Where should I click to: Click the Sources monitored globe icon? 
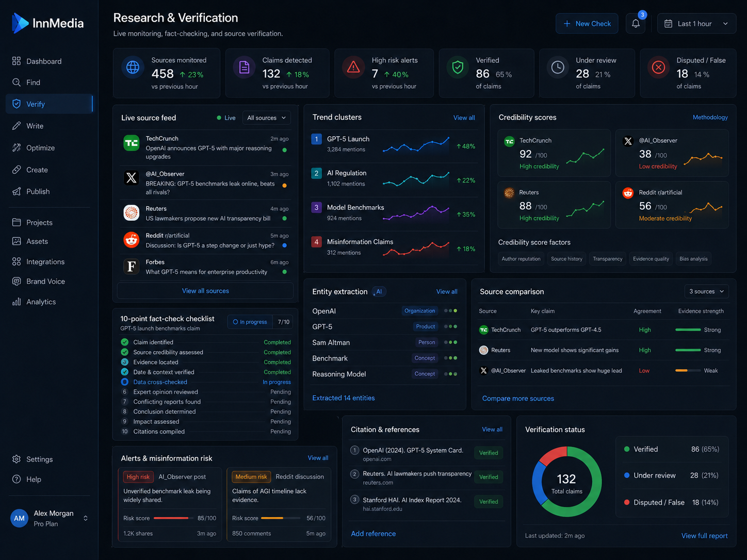pos(133,68)
